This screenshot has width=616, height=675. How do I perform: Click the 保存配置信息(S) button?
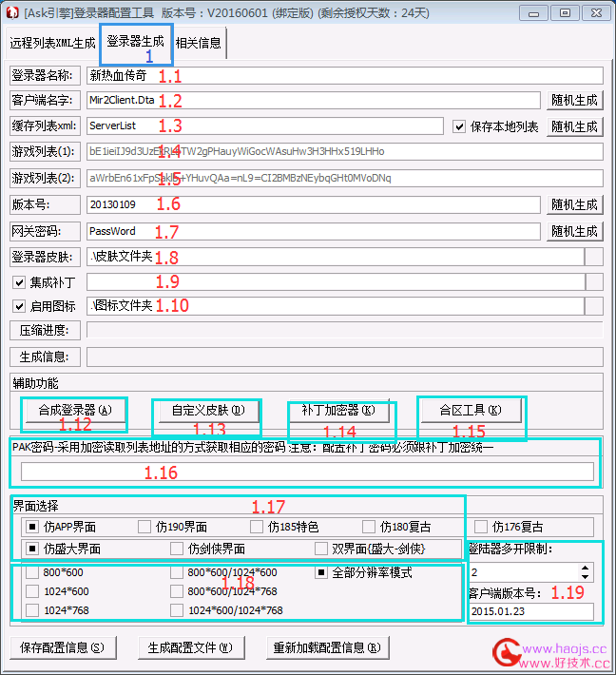(x=63, y=647)
